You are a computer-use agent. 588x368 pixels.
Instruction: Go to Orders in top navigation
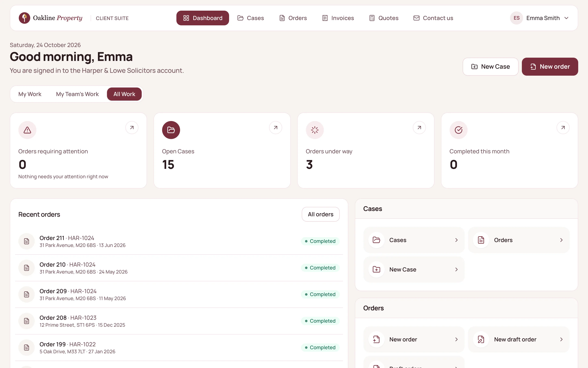click(x=293, y=18)
